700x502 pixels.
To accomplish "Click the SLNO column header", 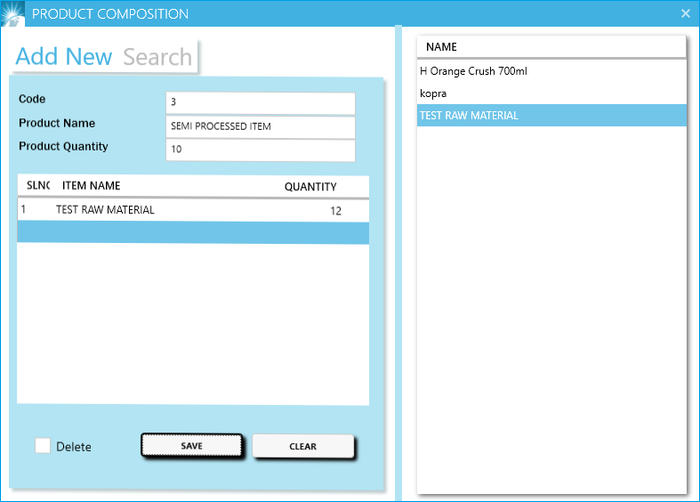I will [x=37, y=187].
